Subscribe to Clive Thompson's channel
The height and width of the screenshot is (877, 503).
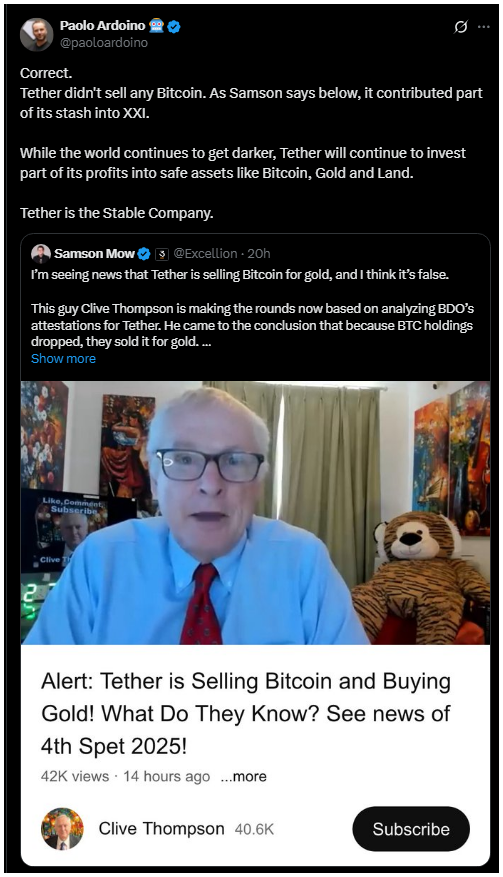pyautogui.click(x=411, y=829)
